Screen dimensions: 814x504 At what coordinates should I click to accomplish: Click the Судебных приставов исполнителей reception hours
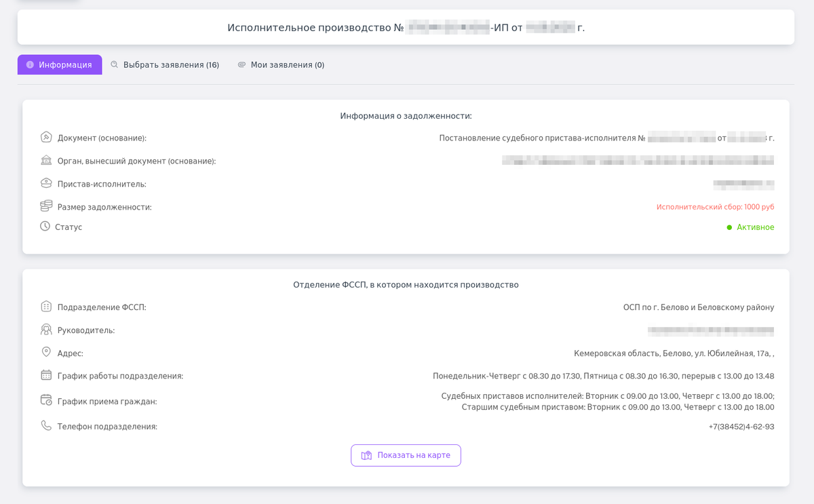[x=608, y=395]
